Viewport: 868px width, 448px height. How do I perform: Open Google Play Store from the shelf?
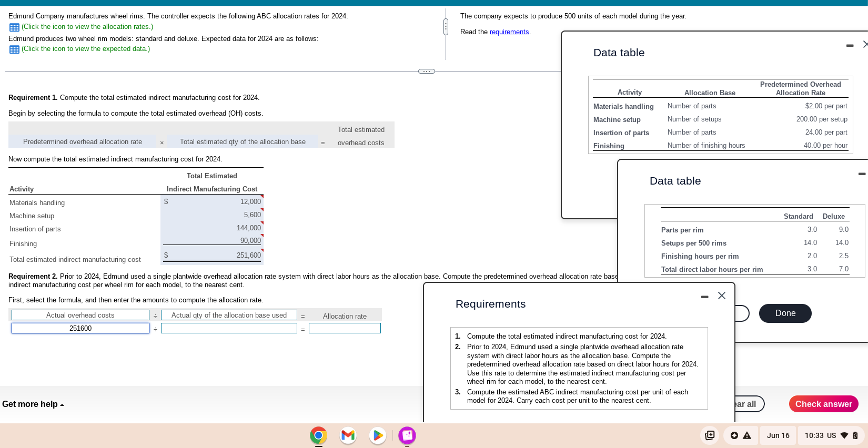click(377, 435)
